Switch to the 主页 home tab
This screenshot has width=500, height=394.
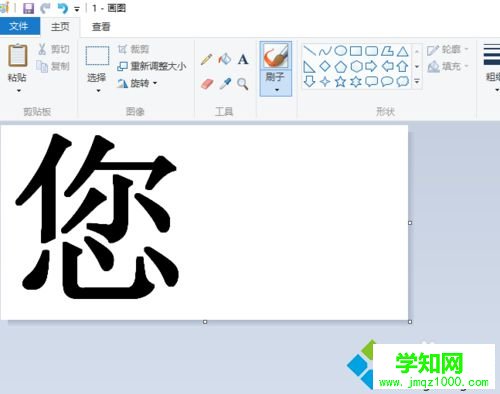coord(60,27)
